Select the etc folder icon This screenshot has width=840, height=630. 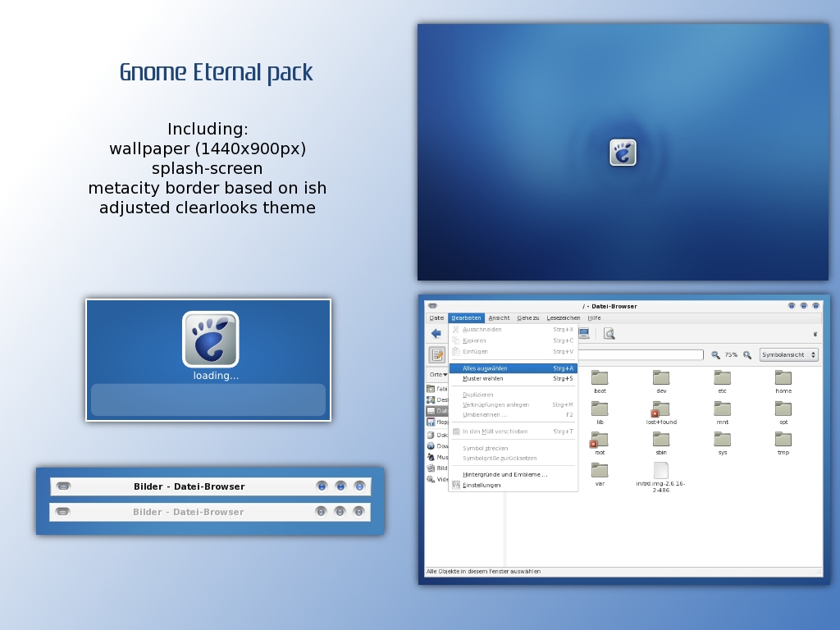[x=722, y=377]
